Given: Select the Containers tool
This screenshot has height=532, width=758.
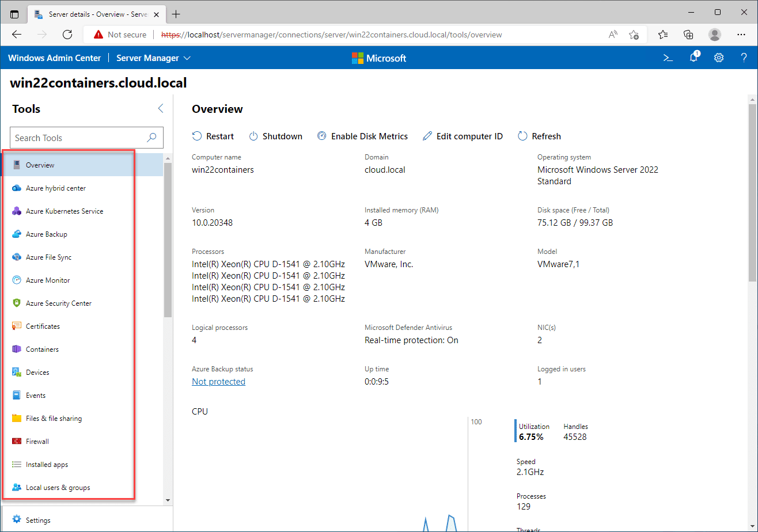Looking at the screenshot, I should point(42,349).
